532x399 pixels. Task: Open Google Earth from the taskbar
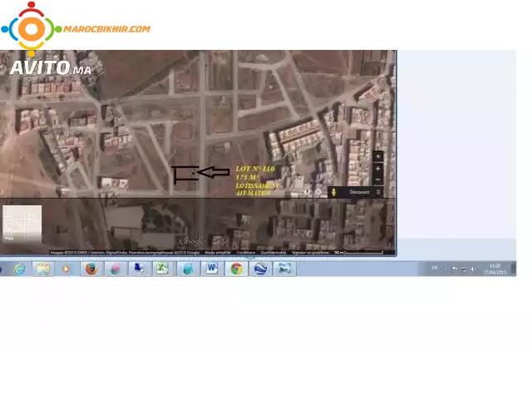point(260,269)
